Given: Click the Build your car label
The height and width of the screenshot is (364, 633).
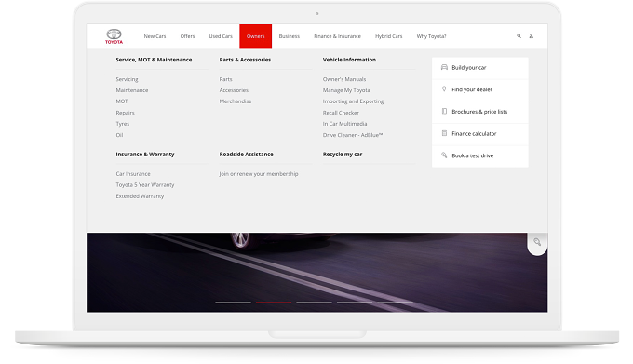Looking at the screenshot, I should click(x=468, y=67).
